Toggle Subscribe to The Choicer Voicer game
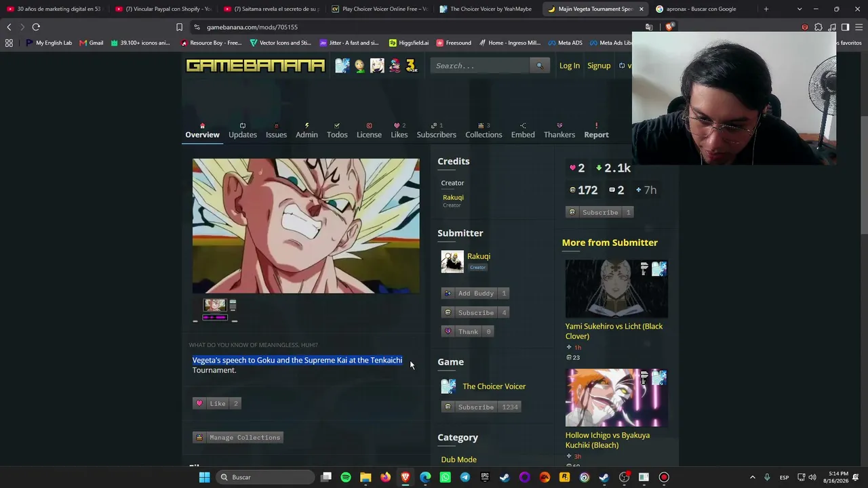868x488 pixels. (x=481, y=407)
